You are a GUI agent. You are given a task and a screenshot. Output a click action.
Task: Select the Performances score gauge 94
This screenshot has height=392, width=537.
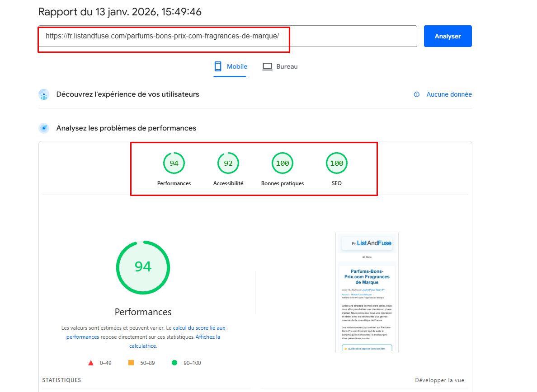click(x=174, y=163)
